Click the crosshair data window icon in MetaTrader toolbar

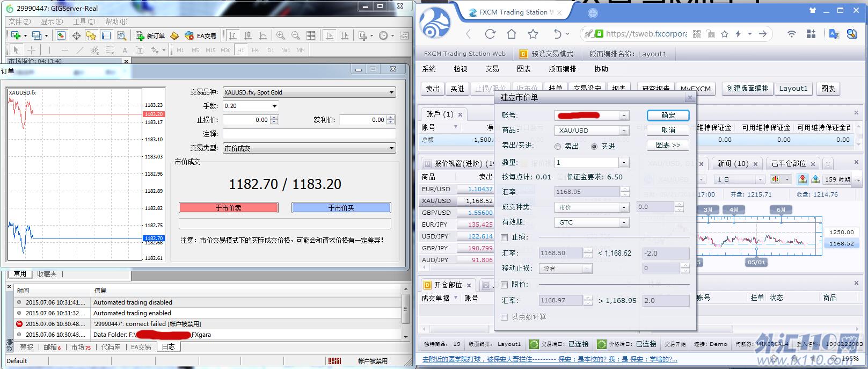click(76, 35)
